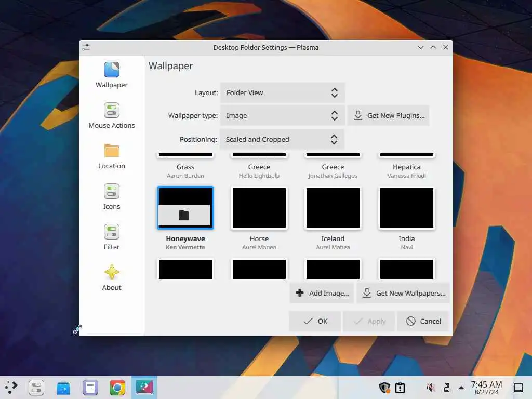
Task: Click the Add Image button
Action: [322, 293]
